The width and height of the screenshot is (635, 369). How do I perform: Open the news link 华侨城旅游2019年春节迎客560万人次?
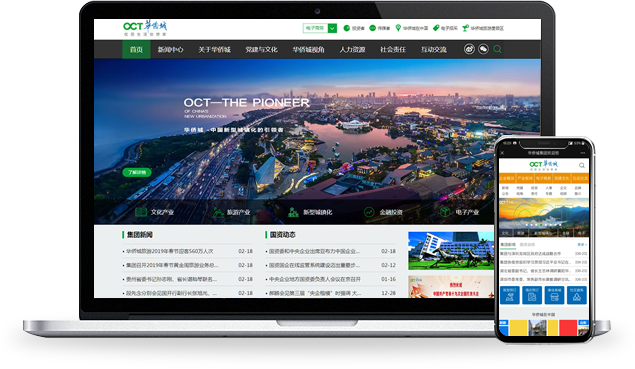(x=169, y=251)
